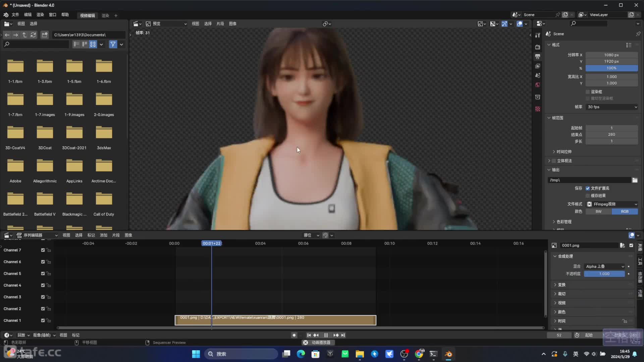Jump to next keyframe
The height and width of the screenshot is (362, 644).
[x=336, y=335]
